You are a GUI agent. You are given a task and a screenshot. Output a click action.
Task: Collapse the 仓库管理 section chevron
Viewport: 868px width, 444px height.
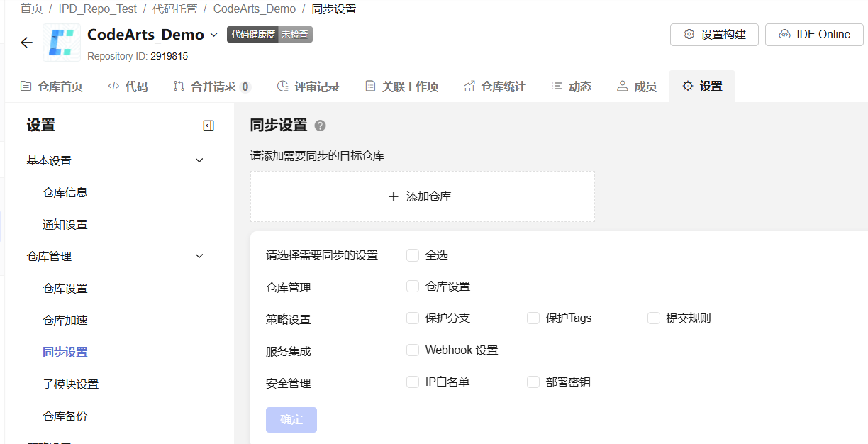click(x=199, y=256)
